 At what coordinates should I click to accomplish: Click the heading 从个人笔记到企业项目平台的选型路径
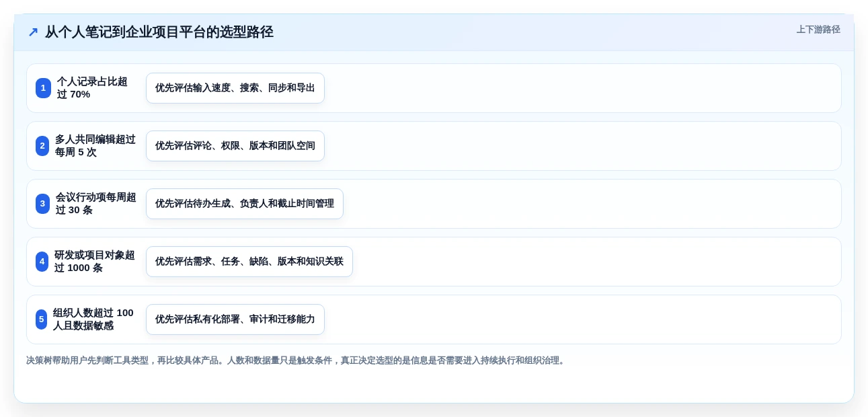click(x=159, y=32)
